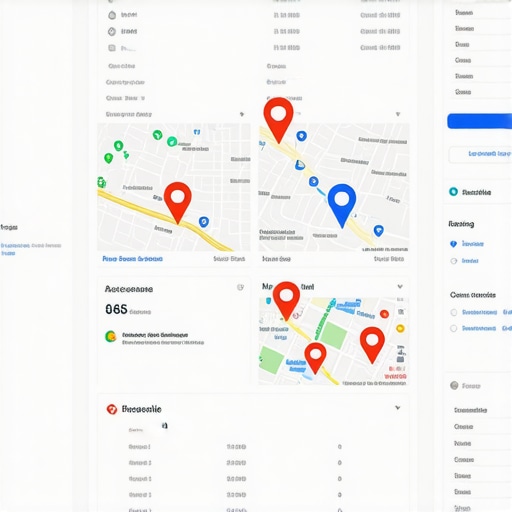This screenshot has height=512, width=512.
Task: Select the blue shield icon in the right panel
Action: [453, 244]
